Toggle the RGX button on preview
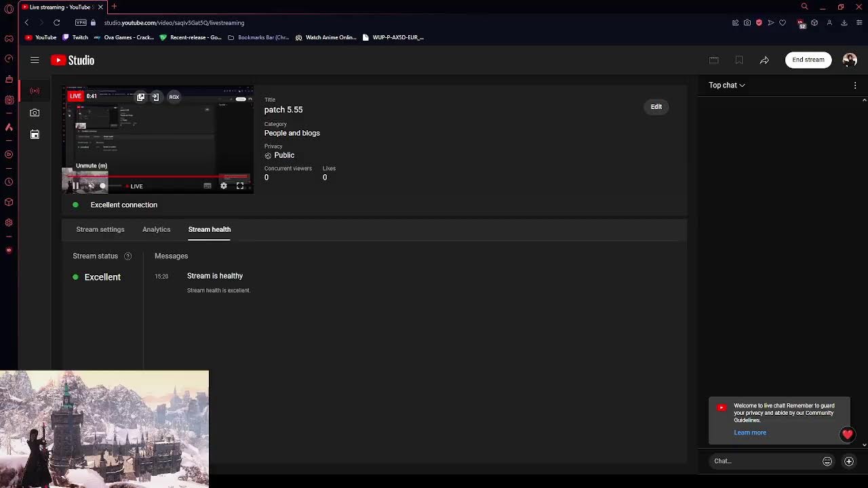The width and height of the screenshot is (868, 488). pyautogui.click(x=174, y=97)
